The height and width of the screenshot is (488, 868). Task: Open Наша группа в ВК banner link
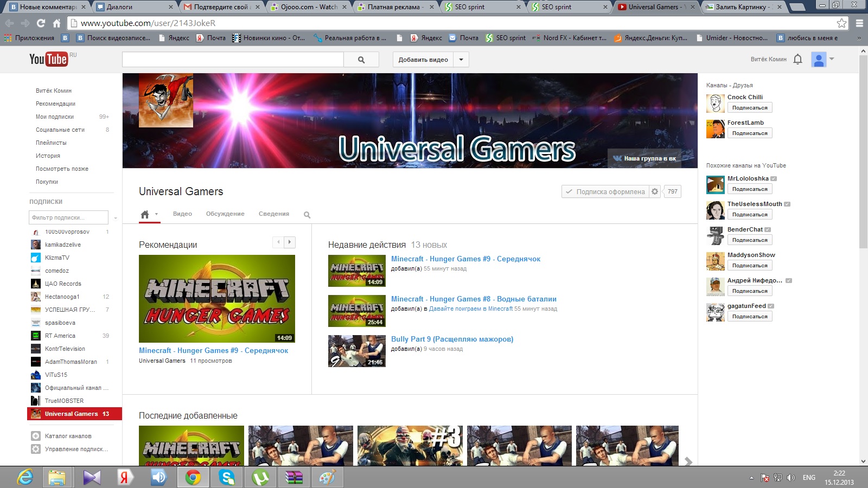[x=644, y=158]
